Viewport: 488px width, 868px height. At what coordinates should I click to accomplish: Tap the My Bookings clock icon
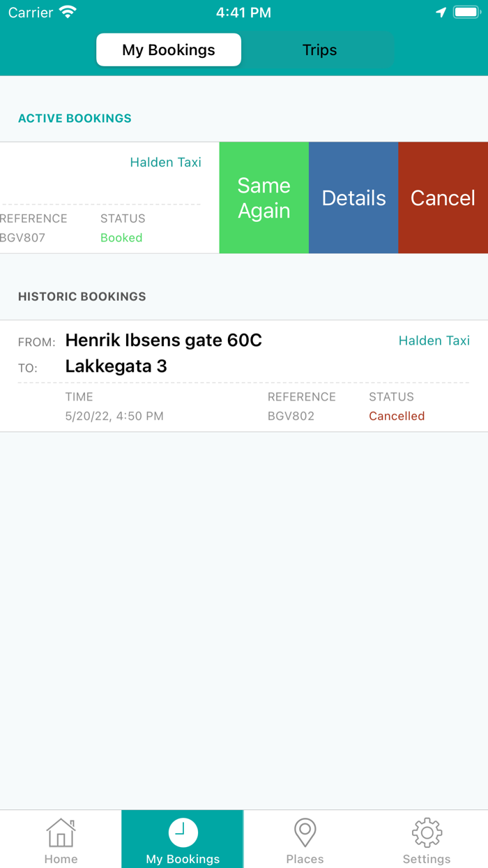(183, 832)
